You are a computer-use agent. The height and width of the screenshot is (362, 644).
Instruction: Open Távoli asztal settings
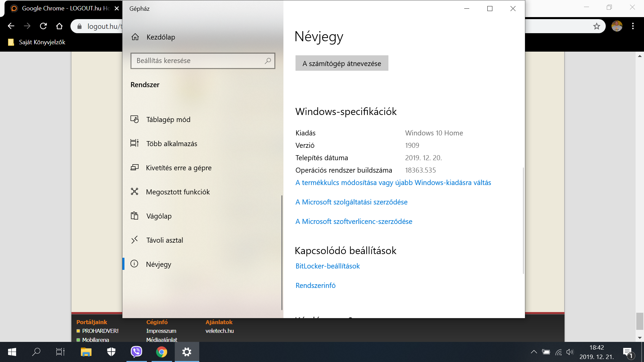coord(164,240)
